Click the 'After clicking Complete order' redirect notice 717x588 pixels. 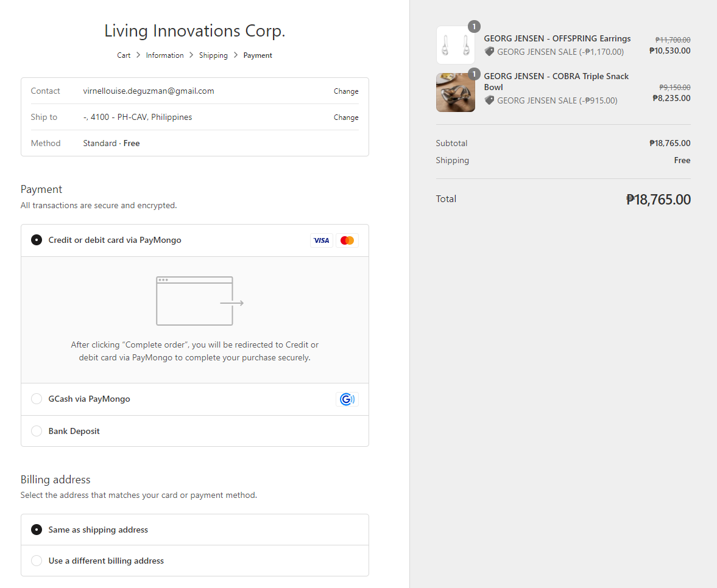pos(195,351)
